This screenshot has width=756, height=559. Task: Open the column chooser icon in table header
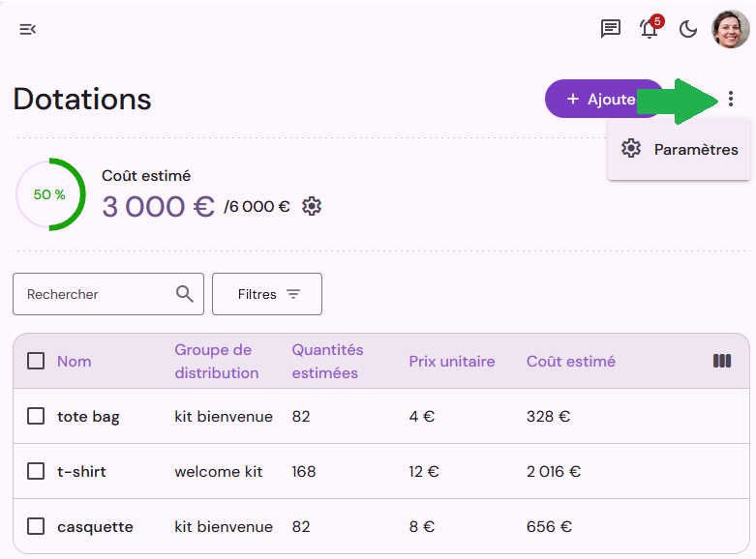pos(722,361)
